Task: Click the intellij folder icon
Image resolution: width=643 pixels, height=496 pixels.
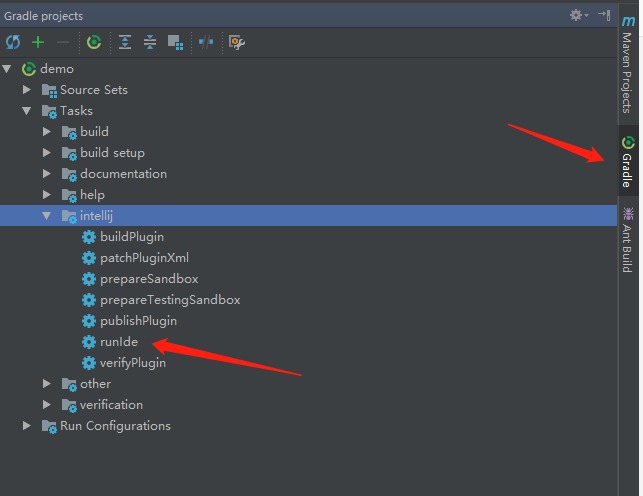Action: 69,216
